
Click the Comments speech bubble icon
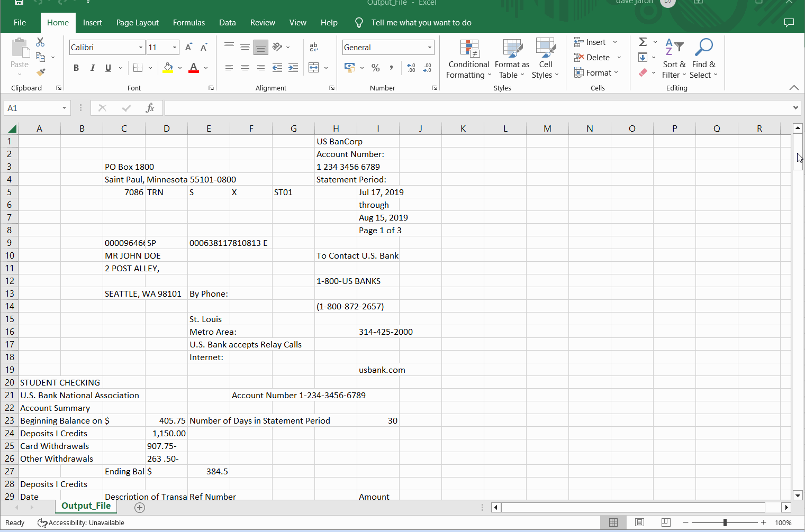click(789, 23)
